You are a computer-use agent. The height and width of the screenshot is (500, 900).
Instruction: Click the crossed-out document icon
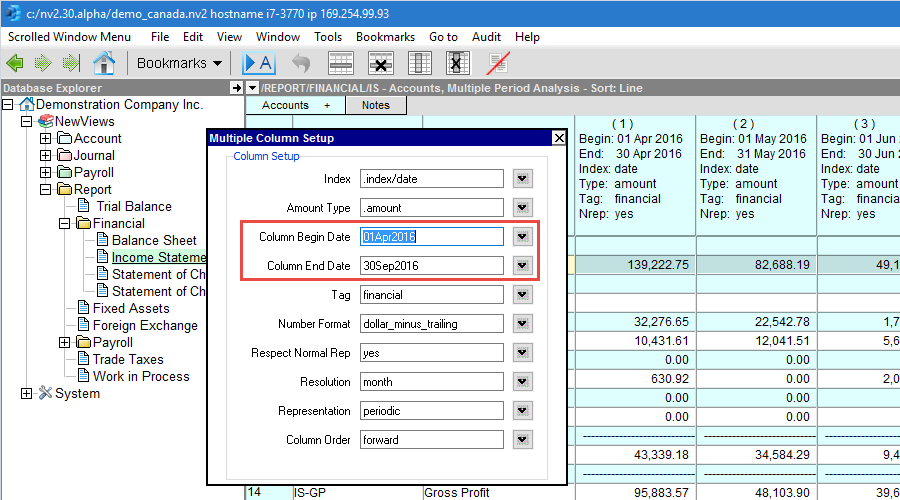click(497, 63)
